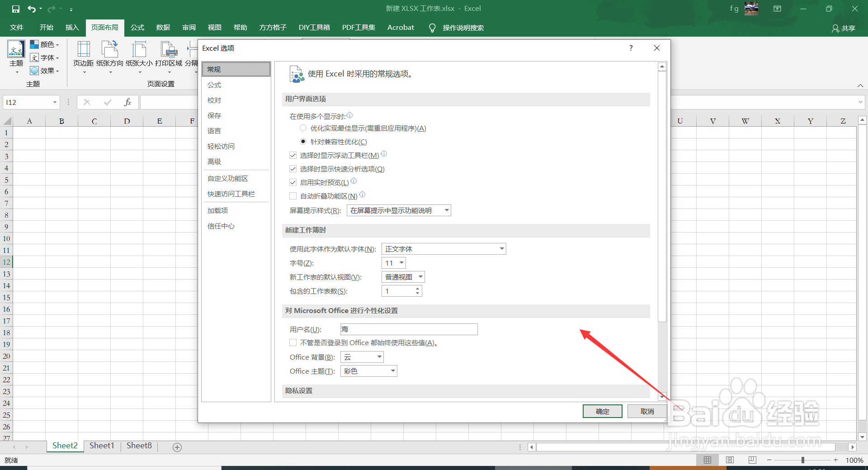Click the user account picture icon
This screenshot has height=470, width=868.
751,8
